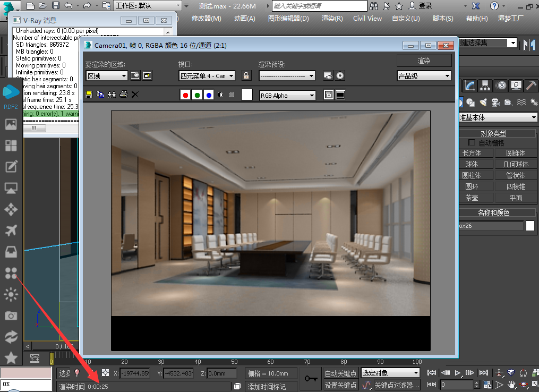Click the 关键点过滤器 key filters button
Screen dimensions: 539x392
click(396, 385)
